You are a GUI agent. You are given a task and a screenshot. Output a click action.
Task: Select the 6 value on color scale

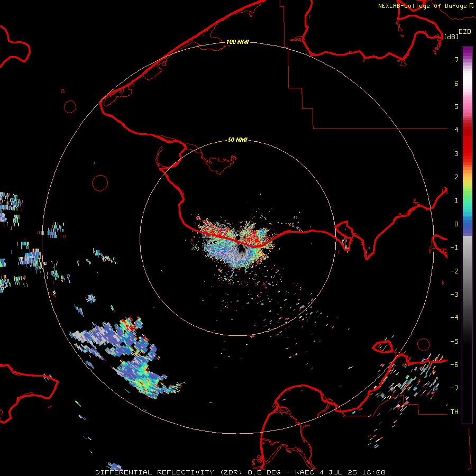pos(456,83)
